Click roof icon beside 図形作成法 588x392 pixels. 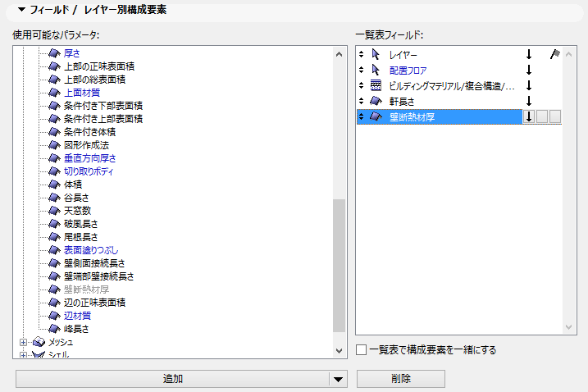click(54, 145)
